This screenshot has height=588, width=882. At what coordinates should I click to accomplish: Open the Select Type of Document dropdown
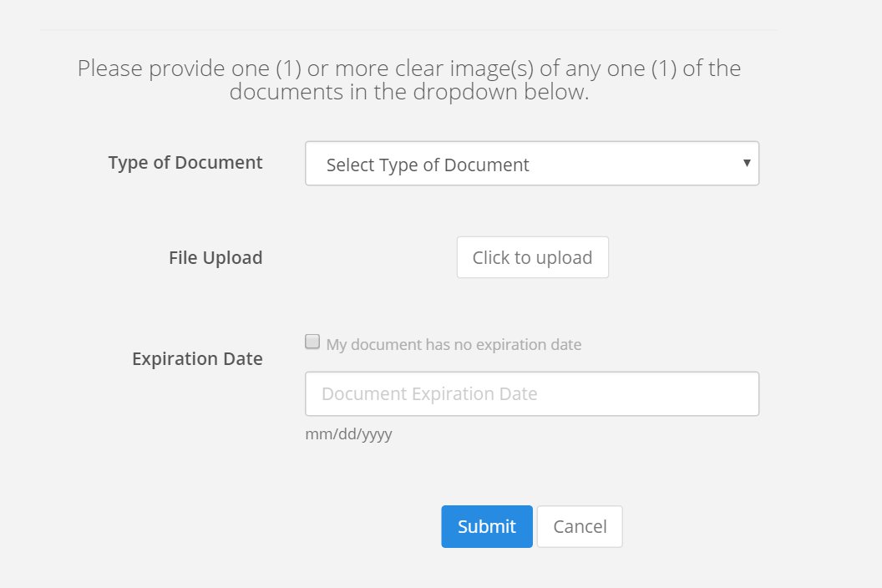point(531,163)
